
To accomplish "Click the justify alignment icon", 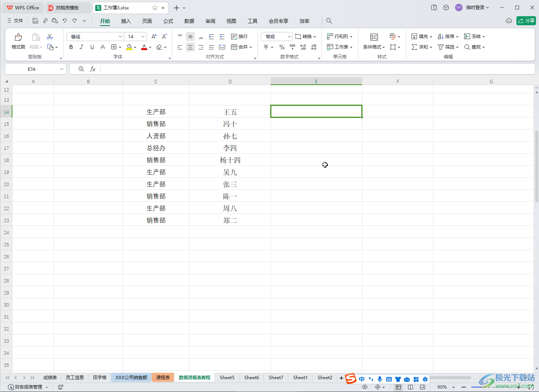I will [212, 47].
